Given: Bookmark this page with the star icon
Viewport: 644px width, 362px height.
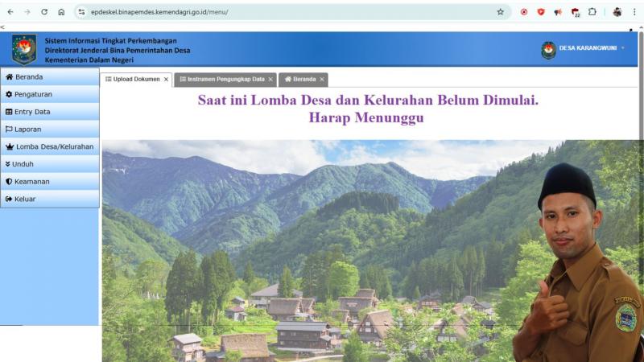Looking at the screenshot, I should (500, 12).
